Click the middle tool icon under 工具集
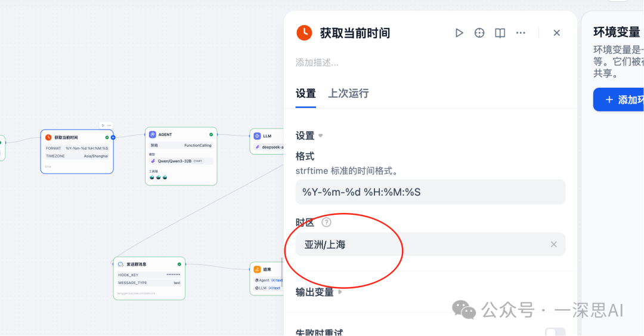This screenshot has width=644, height=336. 158,177
